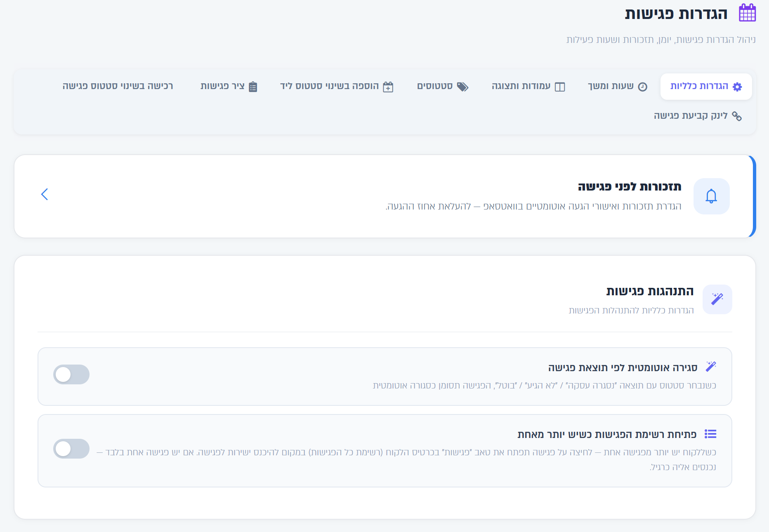769x532 pixels.
Task: Click the list icon next to פתיחת רשימת הפגישות
Action: click(x=710, y=434)
